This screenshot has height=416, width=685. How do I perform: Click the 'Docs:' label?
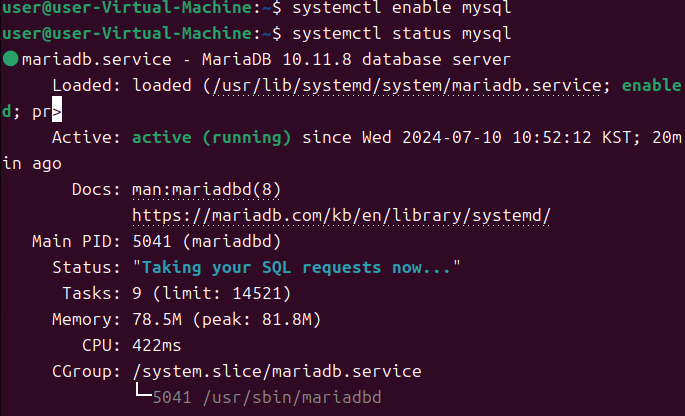coord(96,190)
